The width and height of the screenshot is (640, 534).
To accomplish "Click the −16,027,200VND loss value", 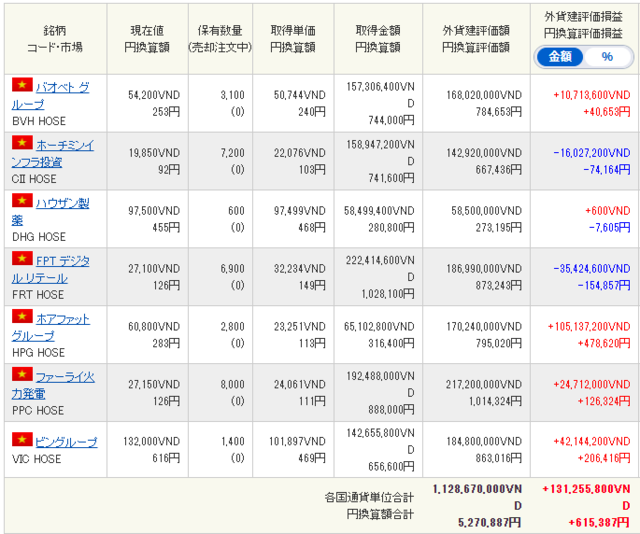I will point(592,153).
